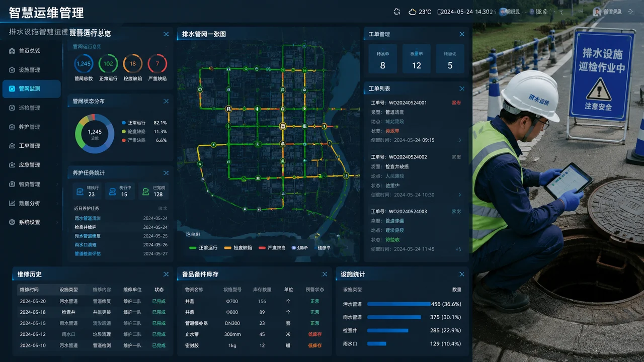Click the work order card showing 8

click(382, 59)
